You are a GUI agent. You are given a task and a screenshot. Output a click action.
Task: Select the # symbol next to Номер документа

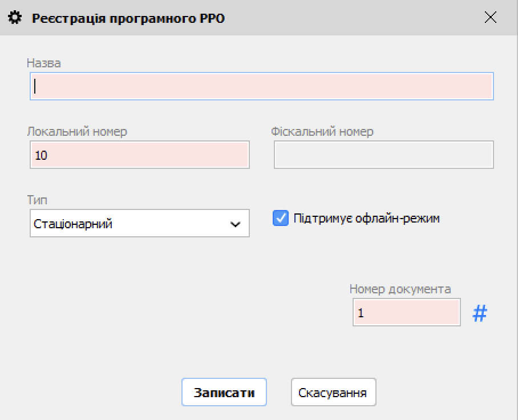[x=480, y=312]
